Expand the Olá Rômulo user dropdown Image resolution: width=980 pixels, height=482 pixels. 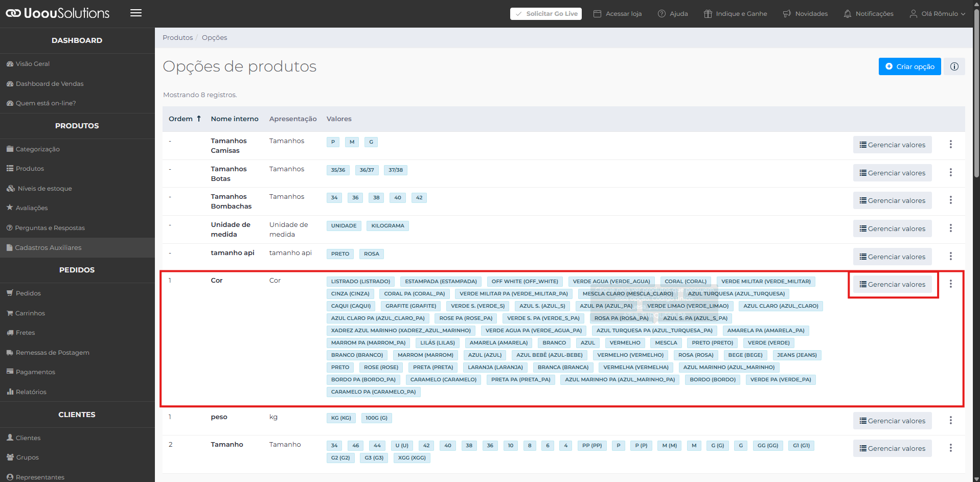point(938,14)
